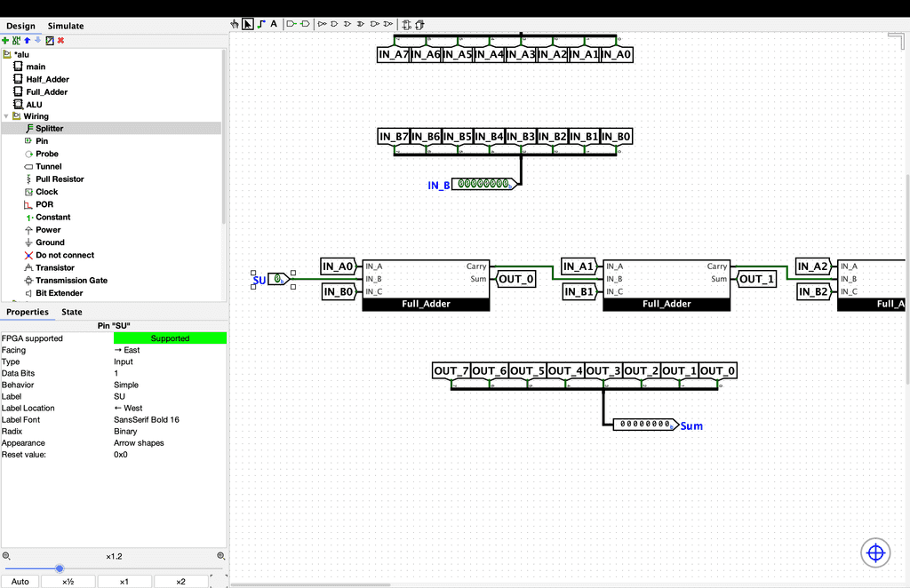This screenshot has height=588, width=910.
Task: Select the Text tool 'A'
Action: 274,24
